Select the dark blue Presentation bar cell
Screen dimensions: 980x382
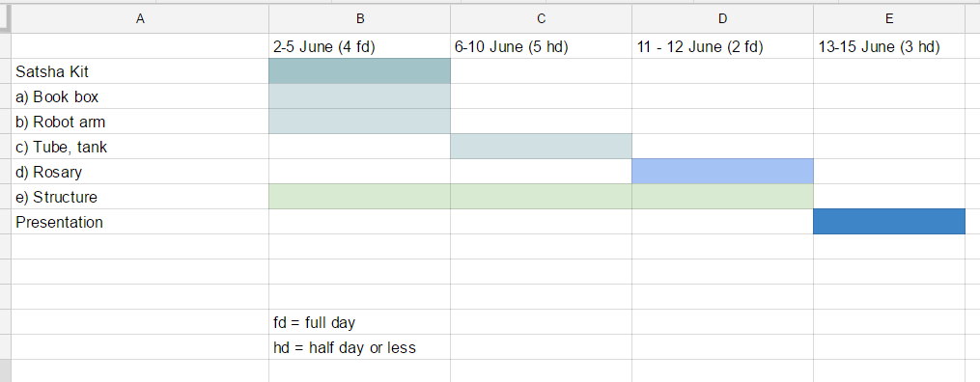pos(889,222)
